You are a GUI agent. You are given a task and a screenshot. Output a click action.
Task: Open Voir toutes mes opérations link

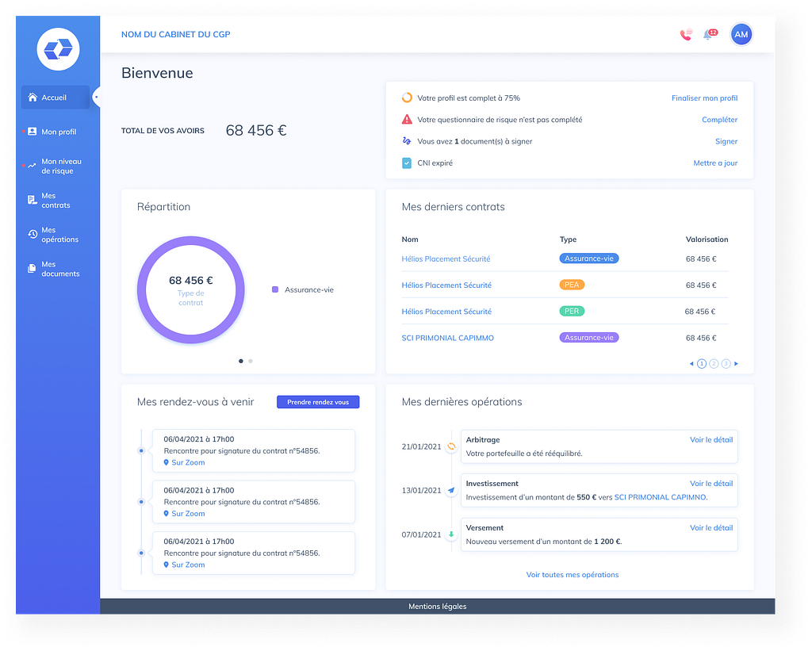[572, 575]
